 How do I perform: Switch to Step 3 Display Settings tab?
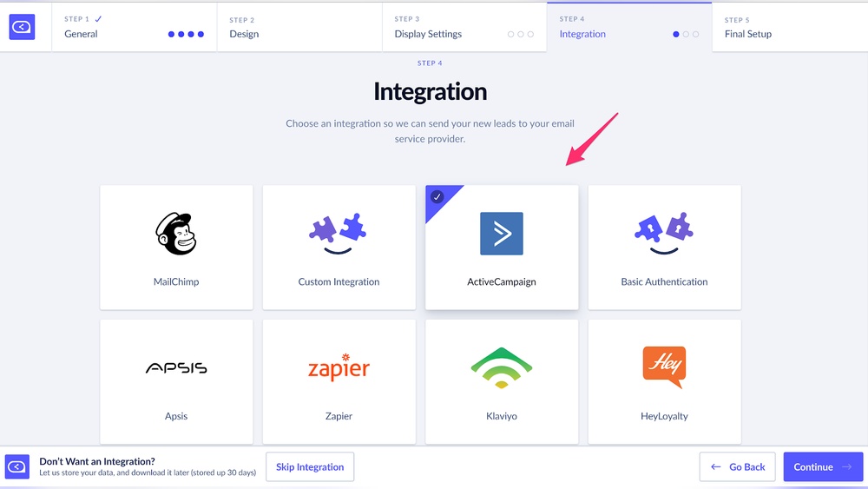point(464,27)
